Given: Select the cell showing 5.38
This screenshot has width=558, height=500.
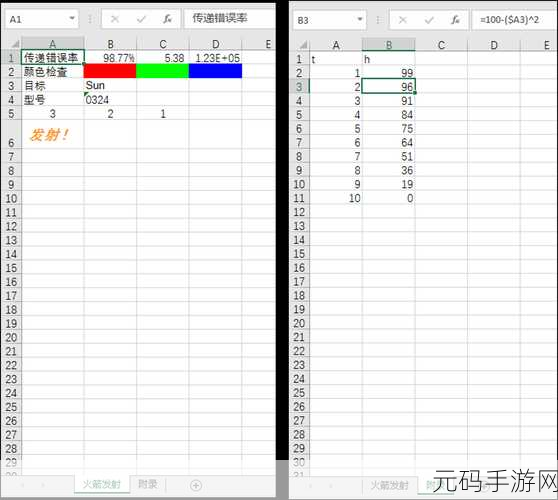Looking at the screenshot, I should (163, 57).
